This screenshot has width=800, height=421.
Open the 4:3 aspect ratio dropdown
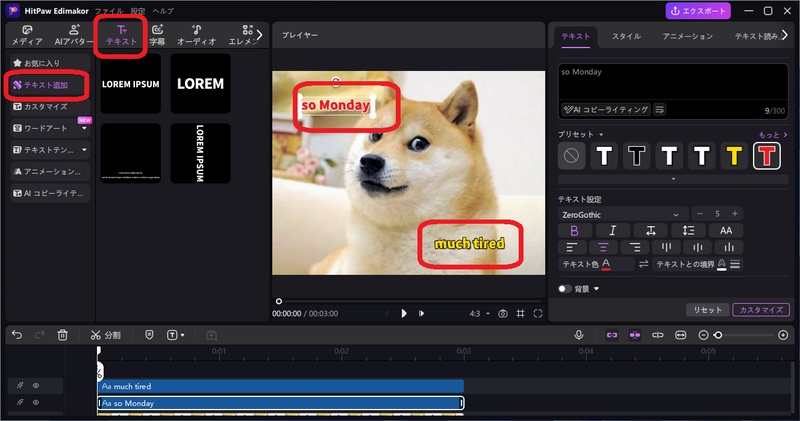pyautogui.click(x=479, y=313)
